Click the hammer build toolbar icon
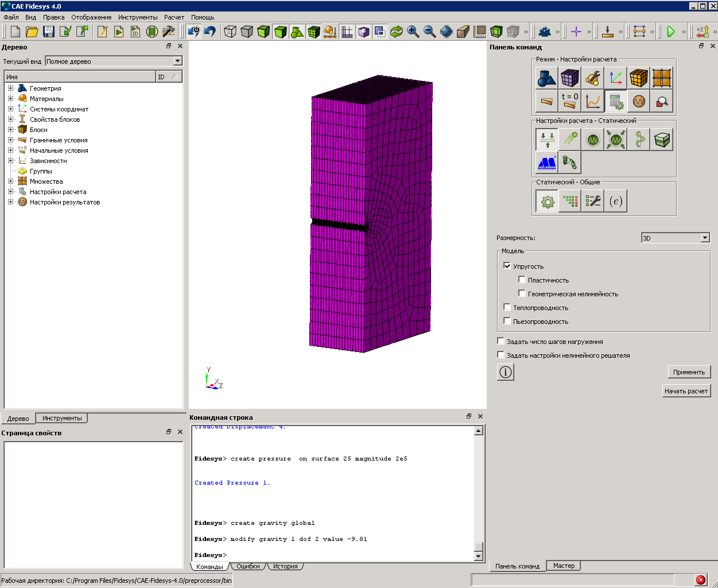 click(x=168, y=32)
